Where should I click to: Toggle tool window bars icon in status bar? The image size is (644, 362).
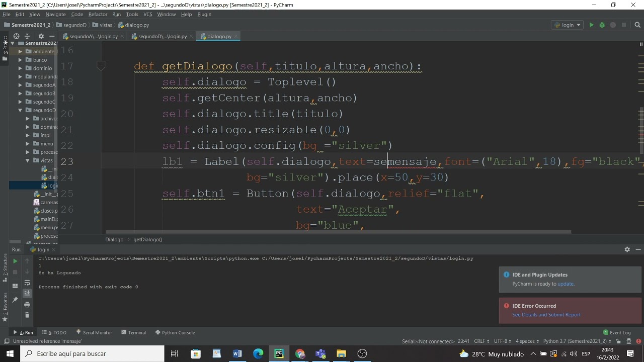tap(6, 341)
